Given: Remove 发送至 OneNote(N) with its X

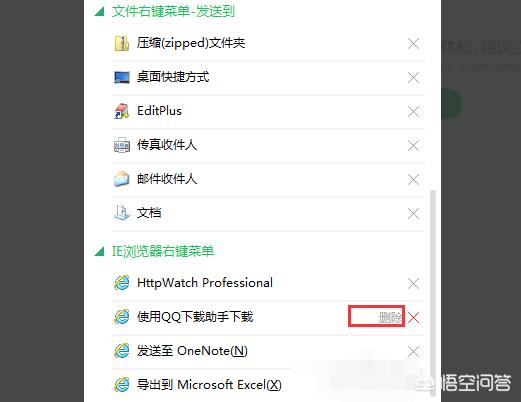Looking at the screenshot, I should (x=413, y=351).
